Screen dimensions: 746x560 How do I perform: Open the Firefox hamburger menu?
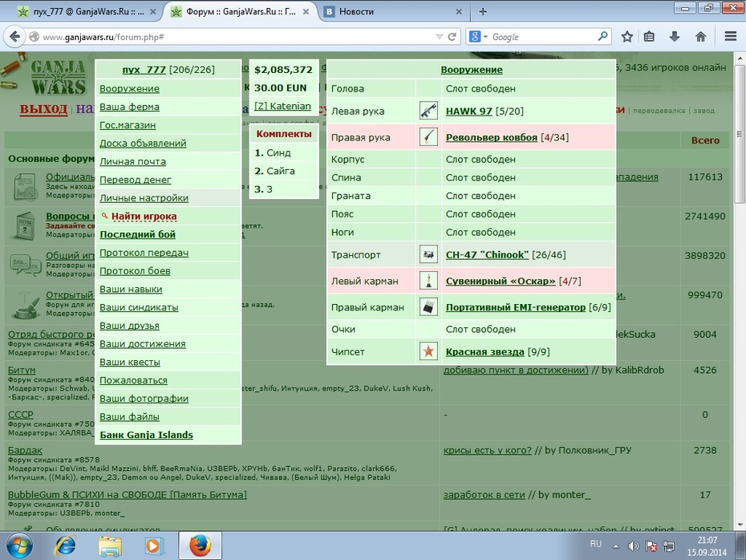tap(731, 37)
